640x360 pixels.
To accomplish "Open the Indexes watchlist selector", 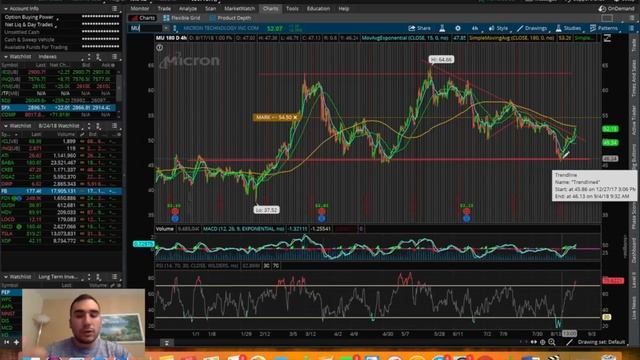I will click(47, 57).
